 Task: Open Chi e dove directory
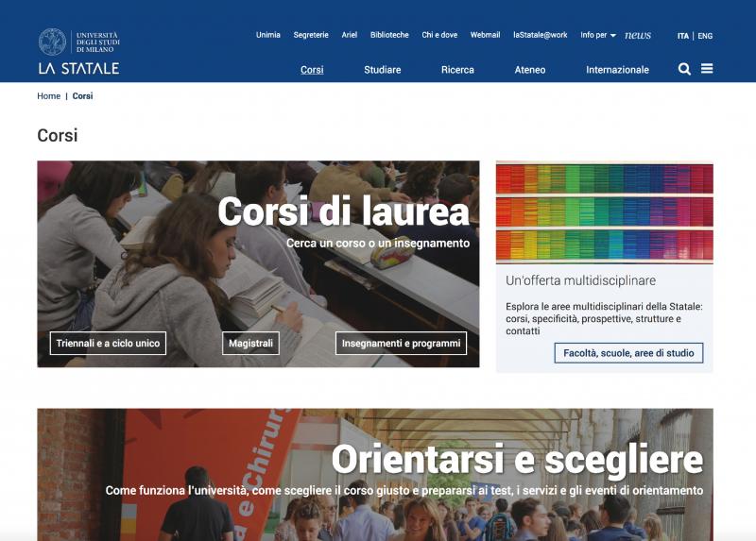coord(439,35)
